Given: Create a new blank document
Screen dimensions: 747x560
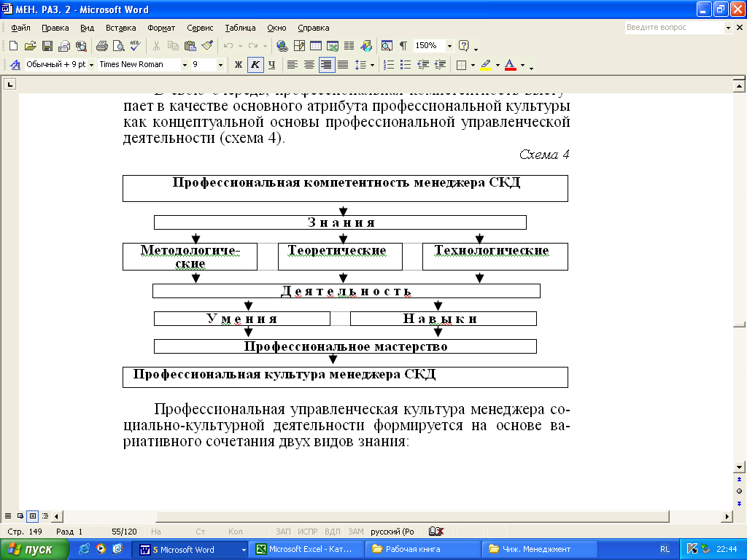Looking at the screenshot, I should click(x=13, y=46).
